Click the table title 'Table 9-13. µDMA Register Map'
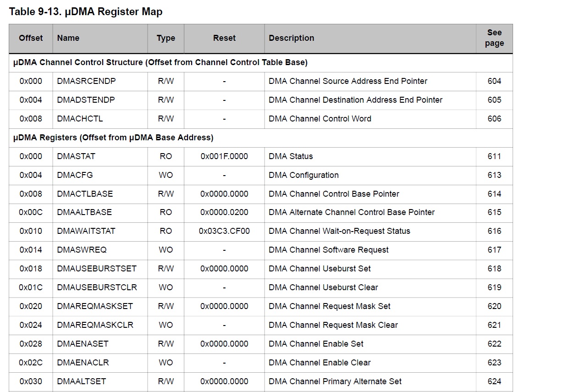Image resolution: width=569 pixels, height=392 pixels. pyautogui.click(x=86, y=12)
